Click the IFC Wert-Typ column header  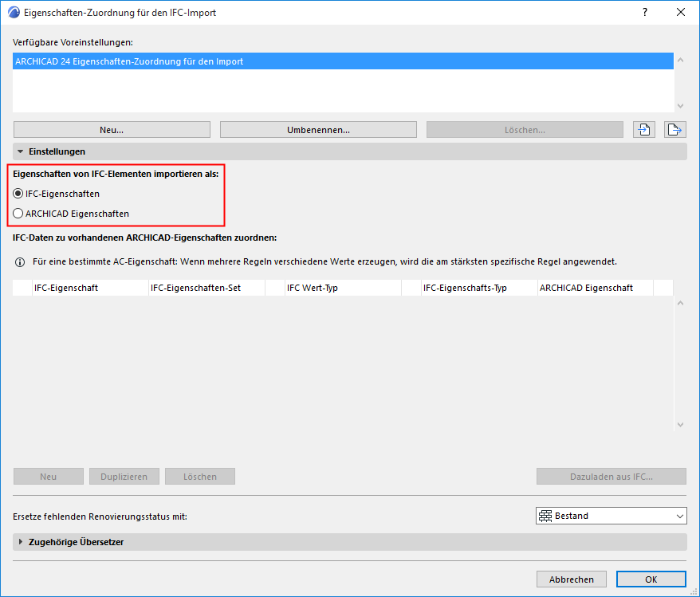click(x=343, y=288)
